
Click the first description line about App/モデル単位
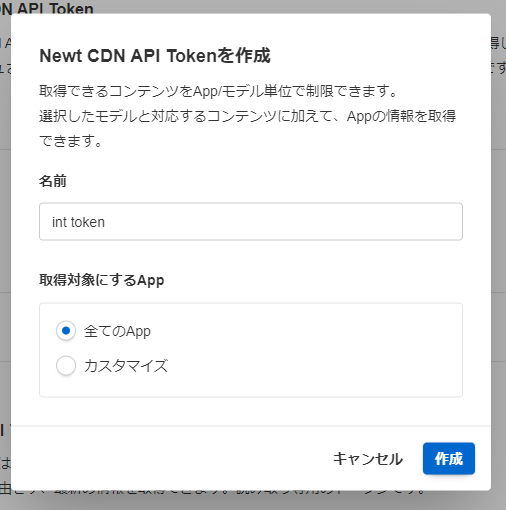click(218, 91)
